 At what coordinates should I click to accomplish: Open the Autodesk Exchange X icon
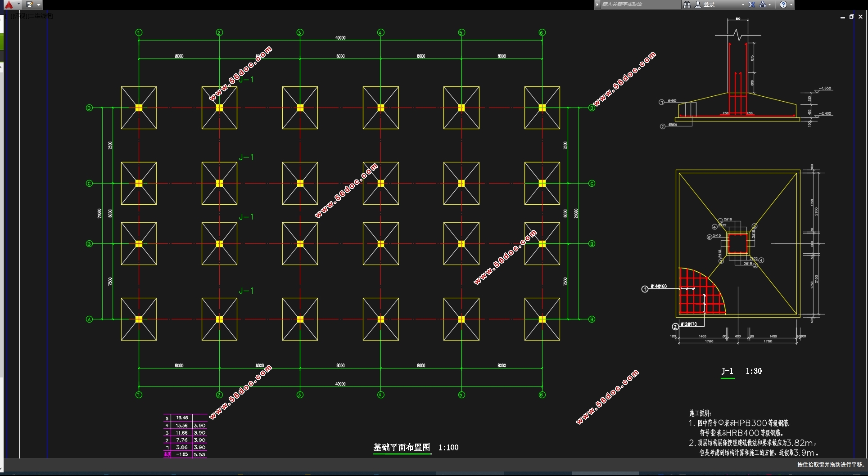pyautogui.click(x=752, y=4)
